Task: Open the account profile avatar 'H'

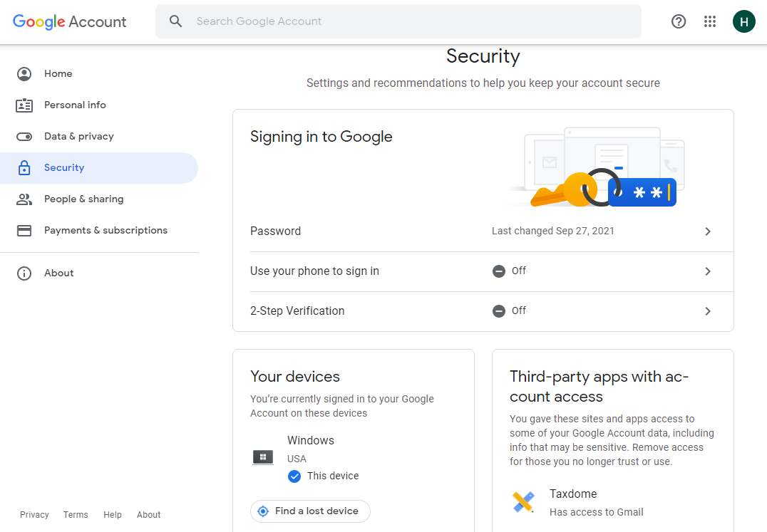Action: tap(743, 21)
